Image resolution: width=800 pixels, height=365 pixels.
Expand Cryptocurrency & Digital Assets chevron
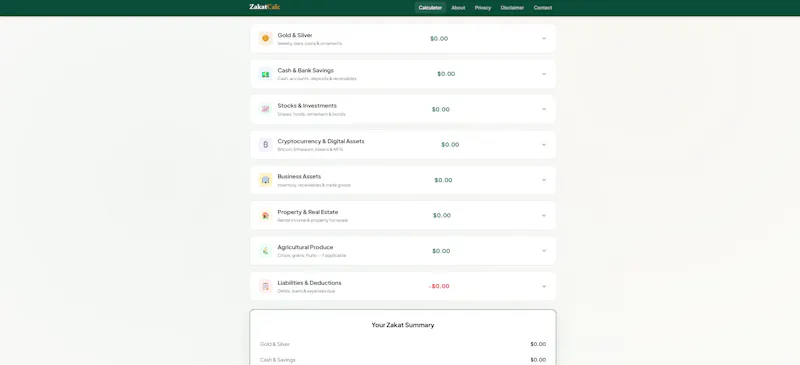point(544,144)
